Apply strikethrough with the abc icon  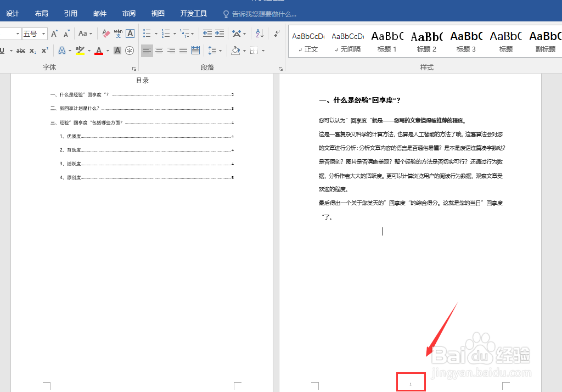[21, 50]
